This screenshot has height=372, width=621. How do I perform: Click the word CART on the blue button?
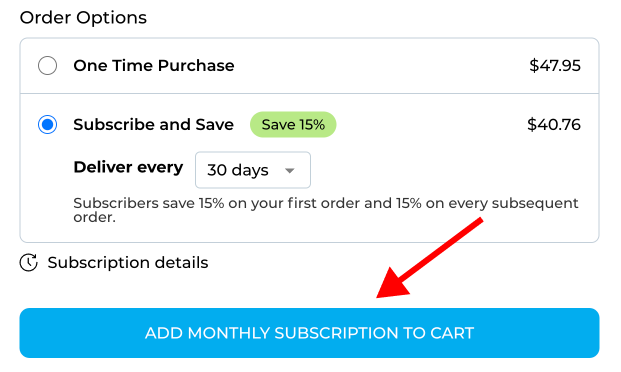point(452,333)
